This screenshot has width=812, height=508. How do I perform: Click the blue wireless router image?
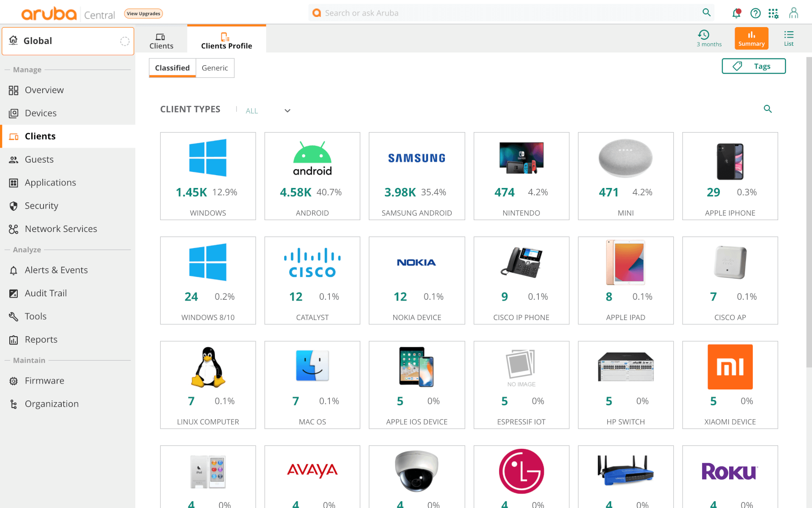[x=625, y=470]
